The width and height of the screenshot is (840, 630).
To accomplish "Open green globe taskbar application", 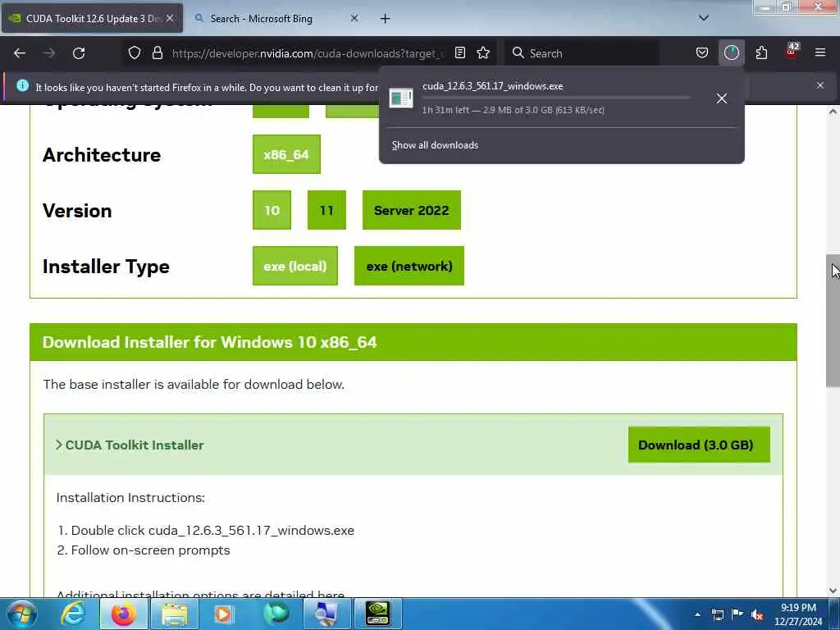I will (x=276, y=614).
